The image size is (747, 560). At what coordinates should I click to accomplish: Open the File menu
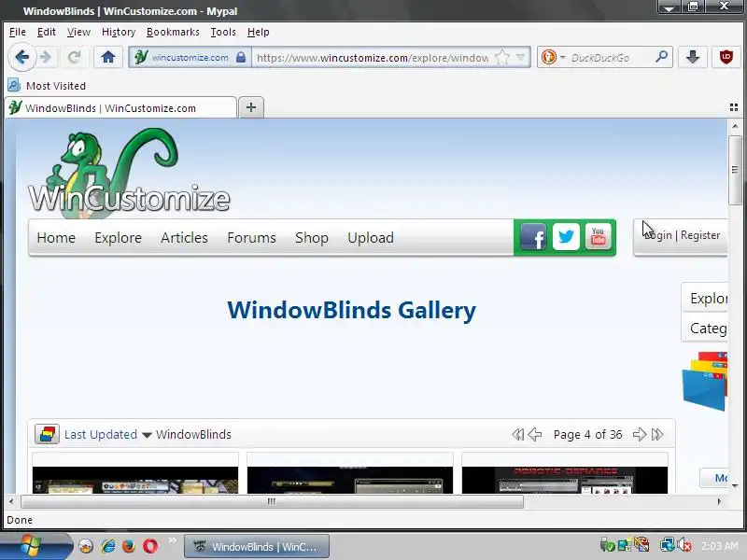coord(18,32)
